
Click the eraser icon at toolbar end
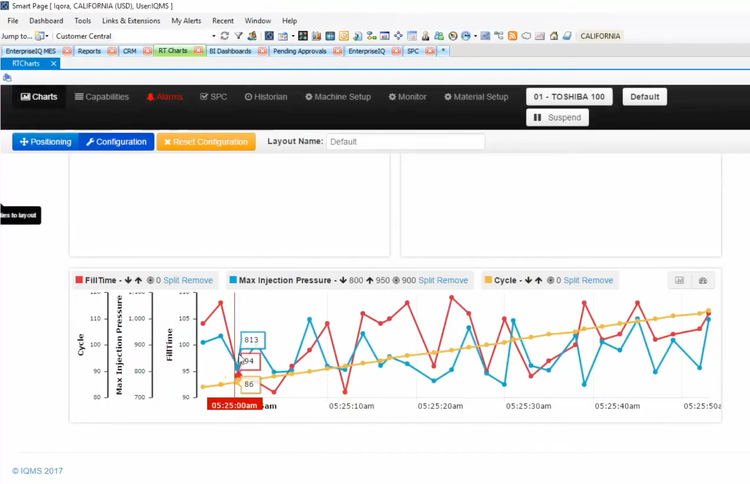(x=567, y=36)
